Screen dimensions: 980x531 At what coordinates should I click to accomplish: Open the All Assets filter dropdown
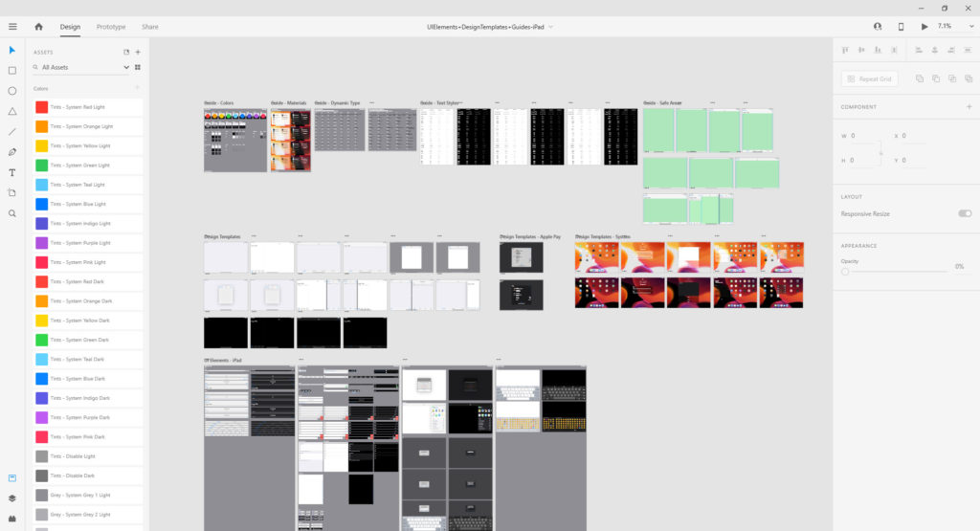[80, 68]
